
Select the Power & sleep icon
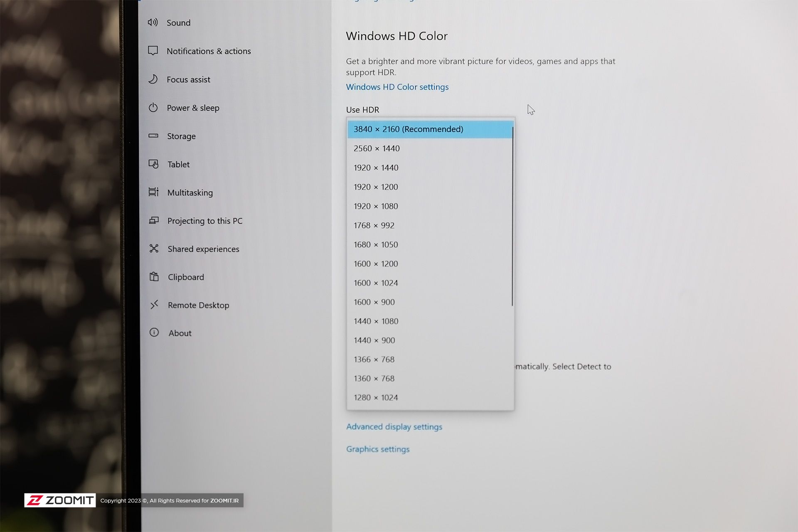click(153, 108)
